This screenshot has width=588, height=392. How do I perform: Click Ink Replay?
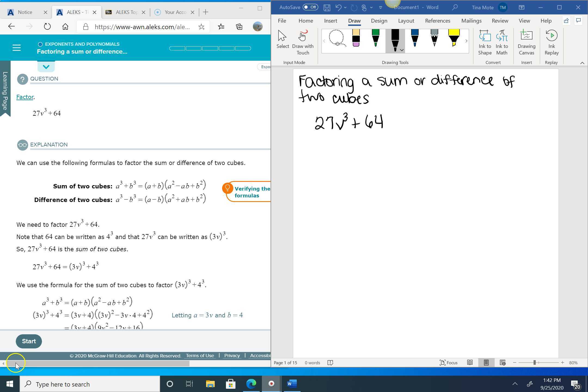(552, 43)
